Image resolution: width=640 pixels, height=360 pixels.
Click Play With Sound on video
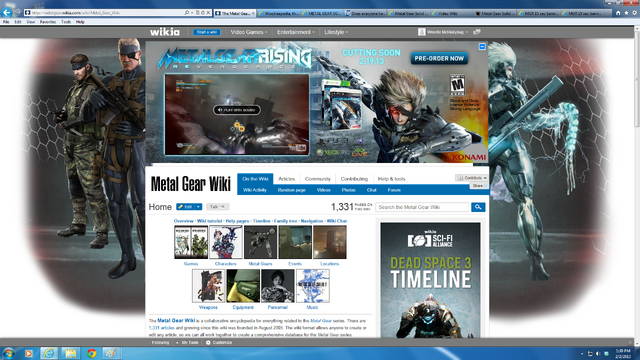237,110
